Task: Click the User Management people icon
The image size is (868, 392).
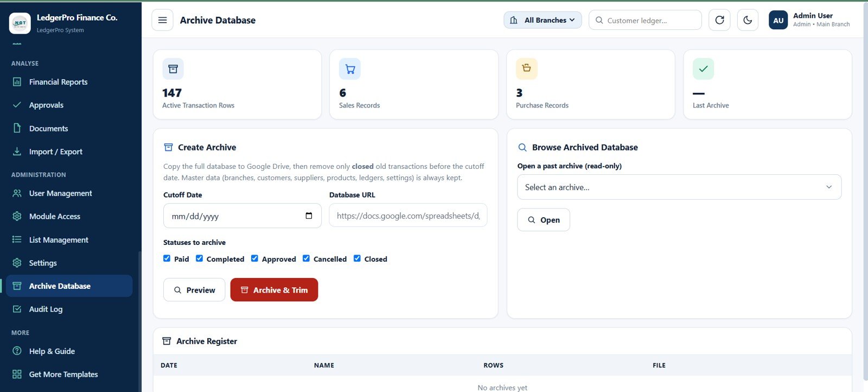Action: coord(17,193)
